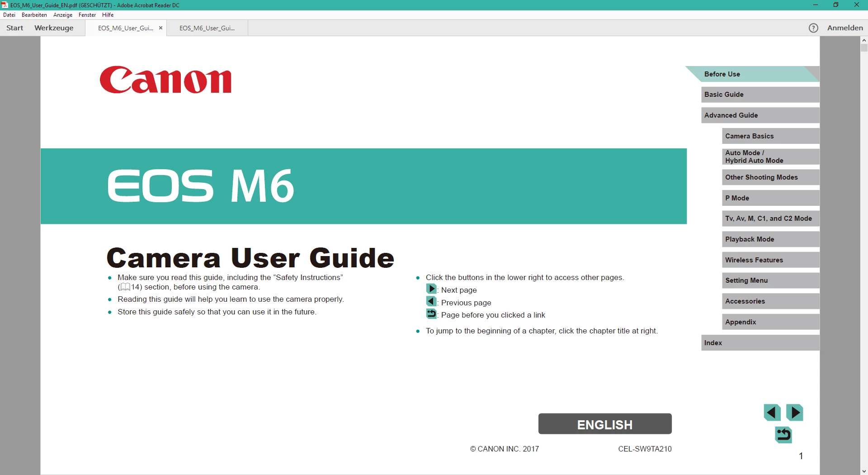Click the return-link legend icon in instructions
This screenshot has width=868, height=475.
(431, 314)
